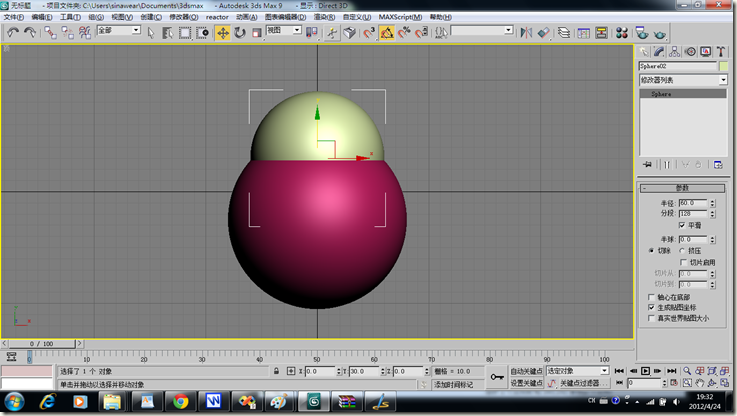Open the named selection sets dropdown
Viewport: 737px width, 416px height.
point(508,30)
